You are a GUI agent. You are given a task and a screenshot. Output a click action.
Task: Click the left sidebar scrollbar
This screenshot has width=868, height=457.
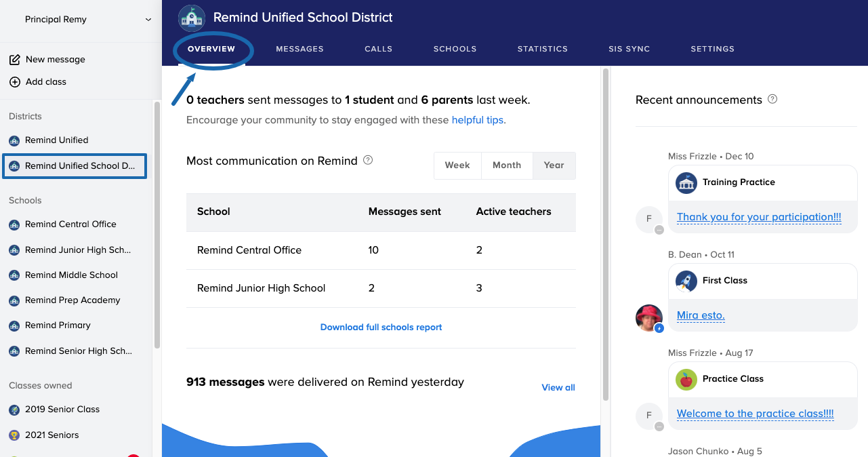[157, 224]
